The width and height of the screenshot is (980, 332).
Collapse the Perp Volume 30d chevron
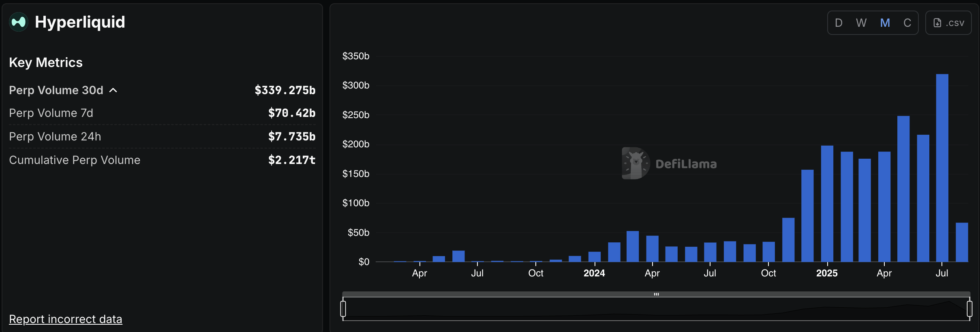113,90
